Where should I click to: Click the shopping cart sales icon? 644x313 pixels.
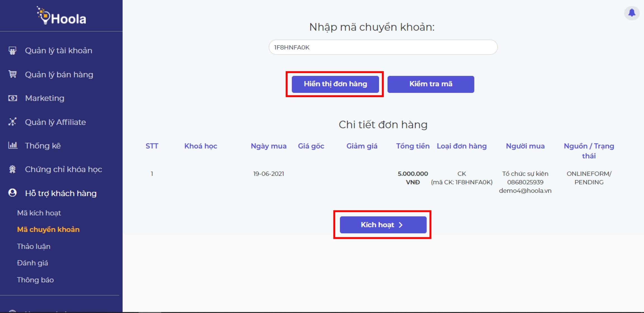point(12,74)
